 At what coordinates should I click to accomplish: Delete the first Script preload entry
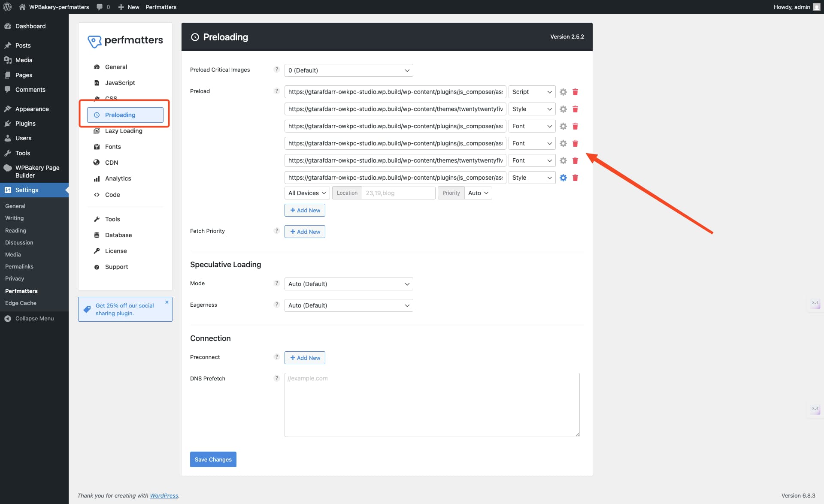point(575,92)
